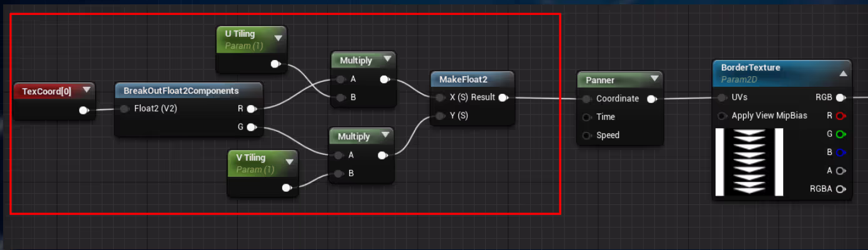
Task: Click the X (S) input pin of MakeFloat2
Action: click(x=440, y=97)
